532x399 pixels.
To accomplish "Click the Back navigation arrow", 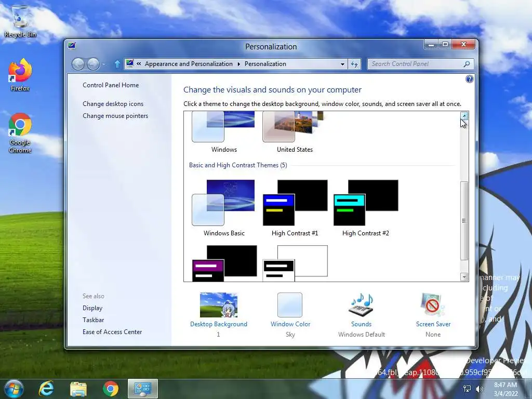I will click(78, 64).
